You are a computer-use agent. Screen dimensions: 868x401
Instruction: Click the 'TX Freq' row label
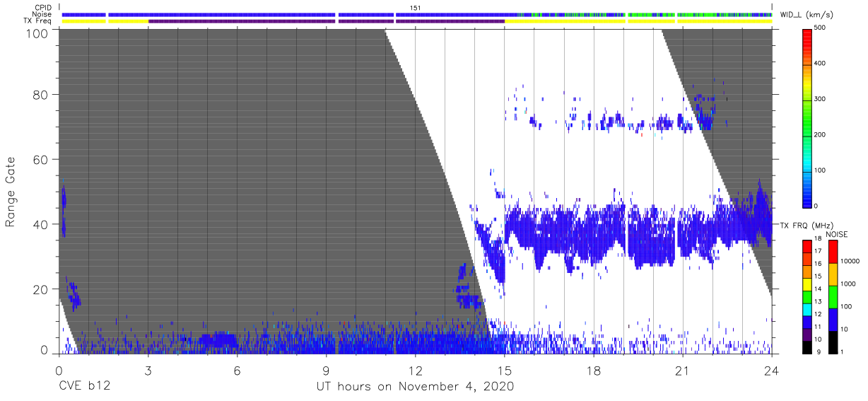pos(39,21)
